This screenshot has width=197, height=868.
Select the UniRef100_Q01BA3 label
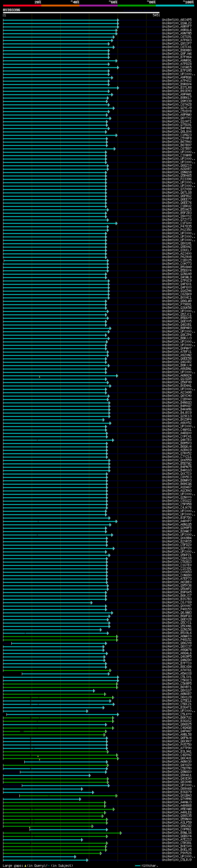coord(177,796)
